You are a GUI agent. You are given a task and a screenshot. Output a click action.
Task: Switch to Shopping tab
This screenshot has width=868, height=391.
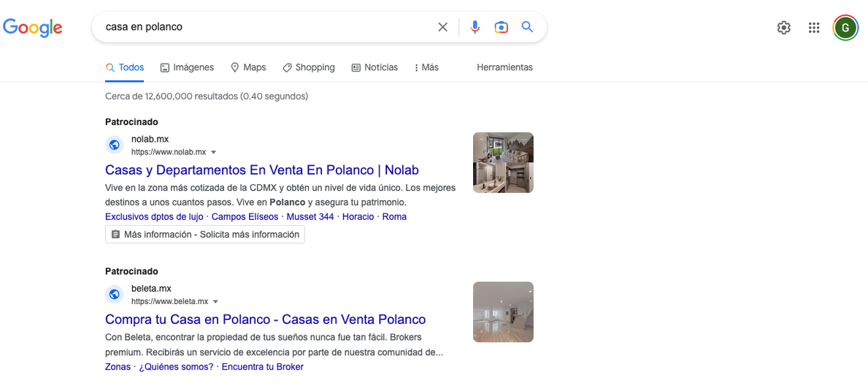[308, 67]
